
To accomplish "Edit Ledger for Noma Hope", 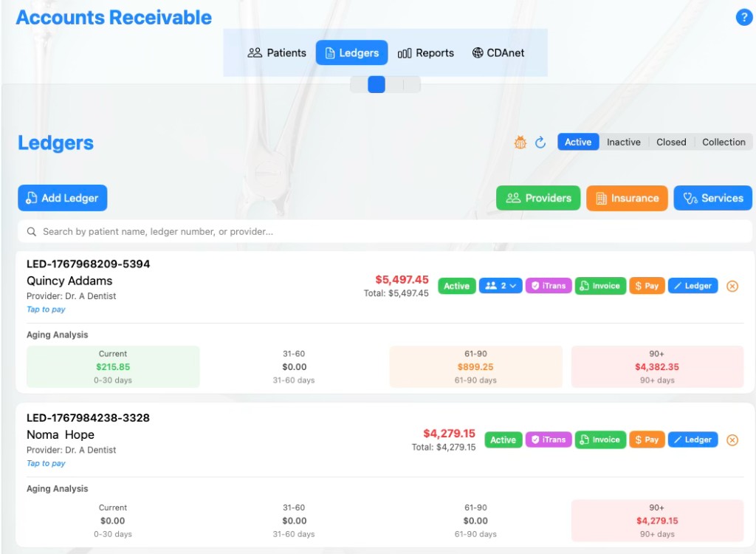I will [x=693, y=440].
